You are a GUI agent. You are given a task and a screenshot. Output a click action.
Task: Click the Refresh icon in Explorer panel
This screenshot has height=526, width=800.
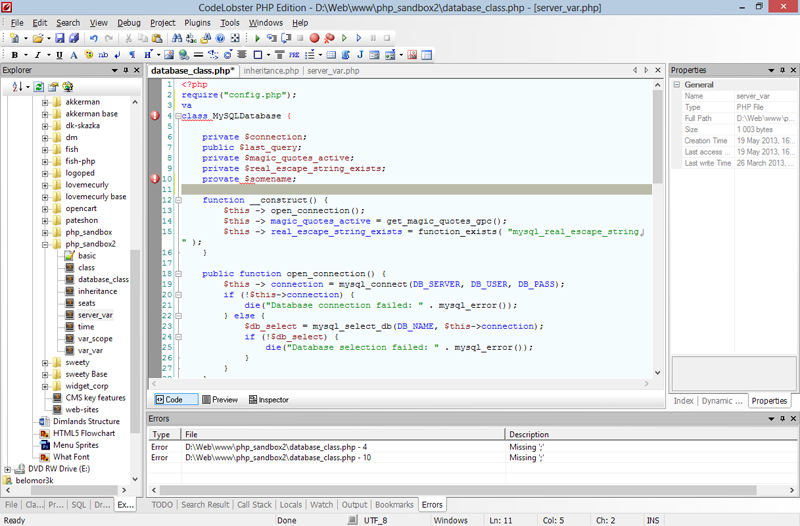click(39, 87)
